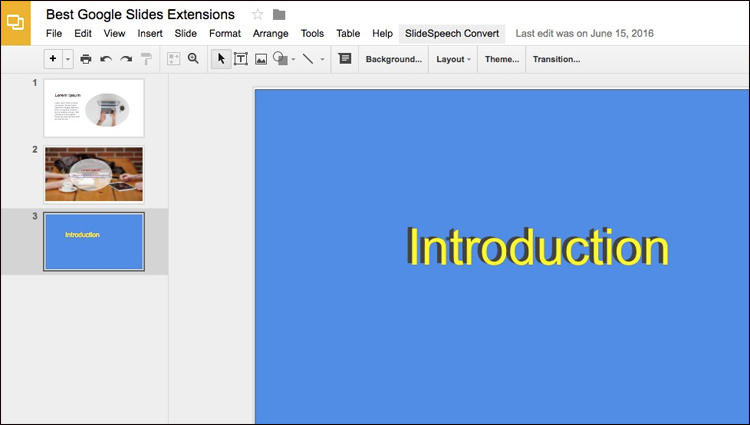Select slide 2 thumbnail with the coffee photo
The width and height of the screenshot is (750, 425).
[94, 174]
